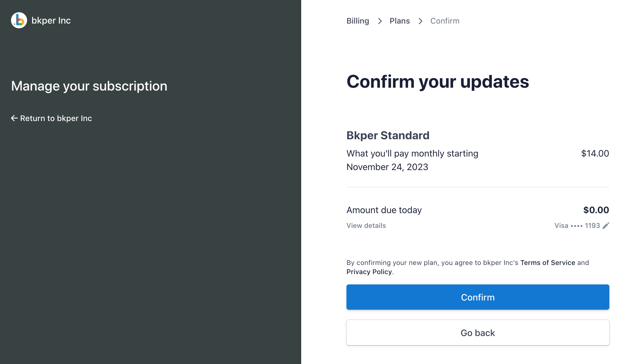Click the $0.00 amount due today
637x364 pixels.
click(596, 210)
